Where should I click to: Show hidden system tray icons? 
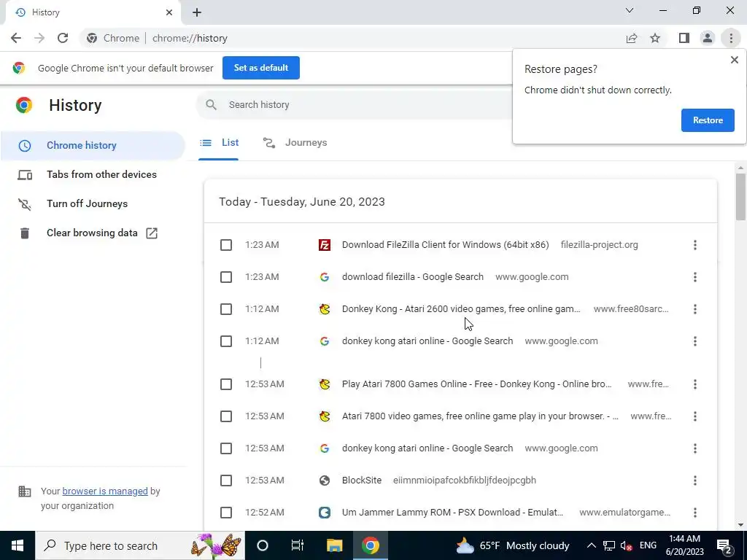[x=591, y=545]
